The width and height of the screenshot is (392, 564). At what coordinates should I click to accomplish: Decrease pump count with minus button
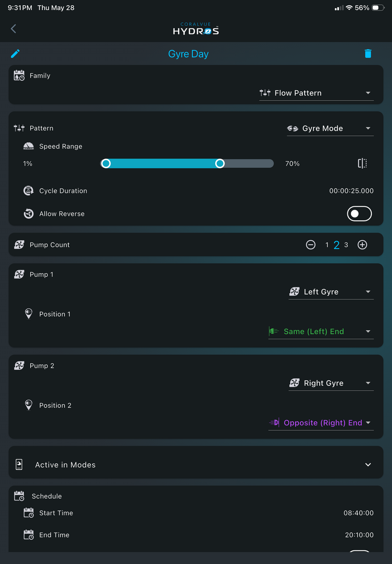tap(311, 245)
